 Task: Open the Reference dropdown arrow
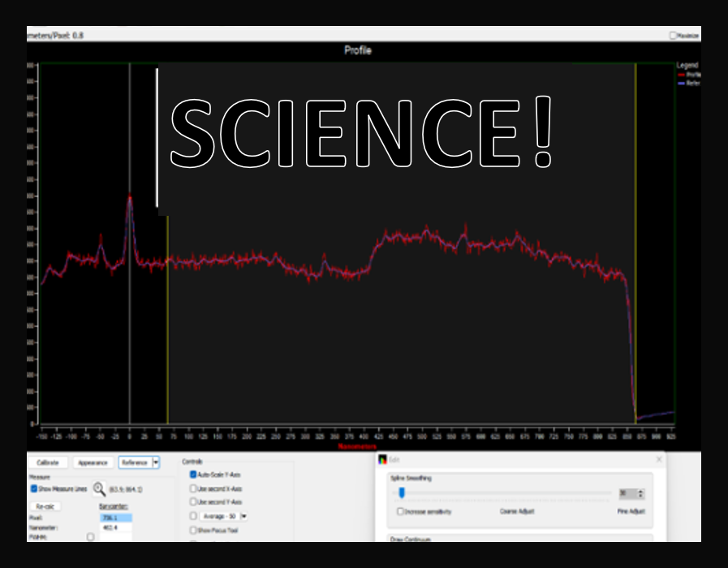coord(156,463)
